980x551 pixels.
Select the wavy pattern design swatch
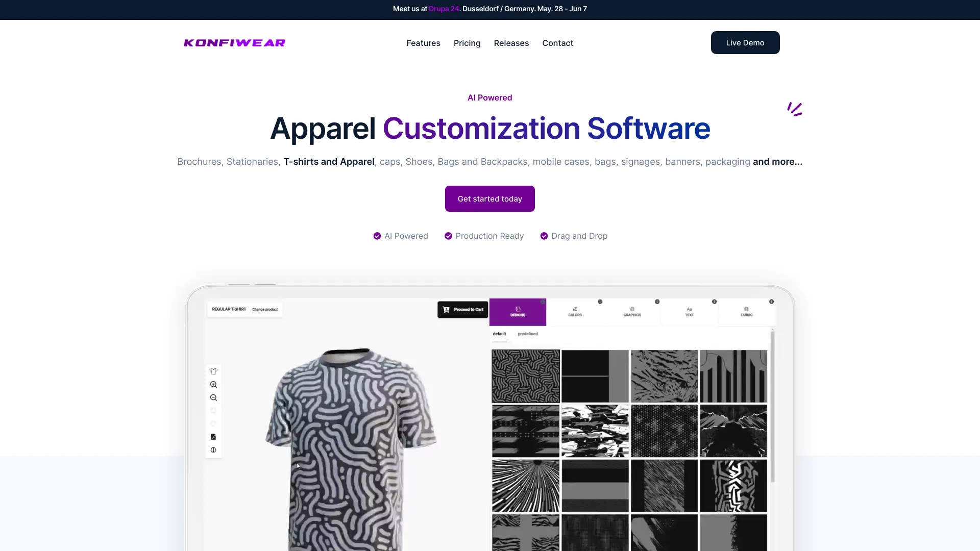click(525, 375)
